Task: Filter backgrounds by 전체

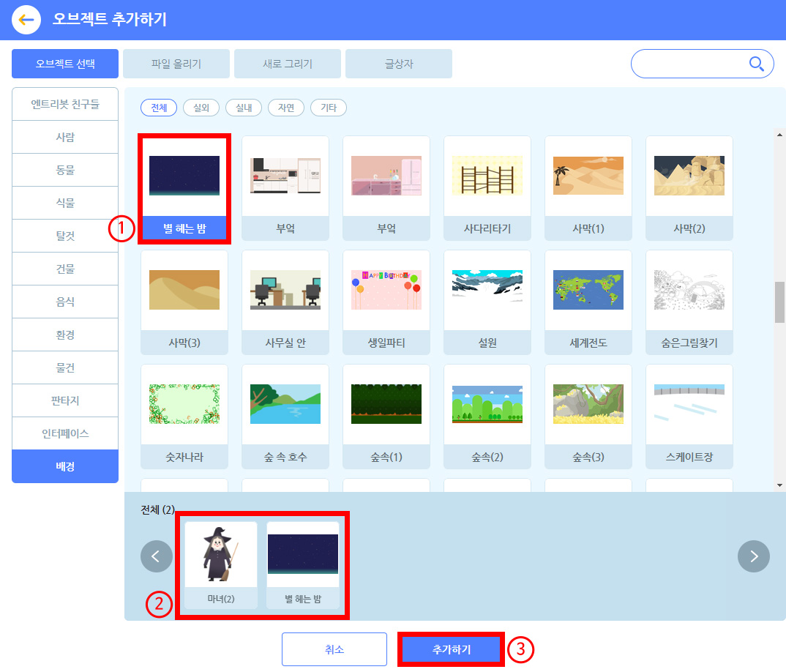Action: [x=159, y=108]
